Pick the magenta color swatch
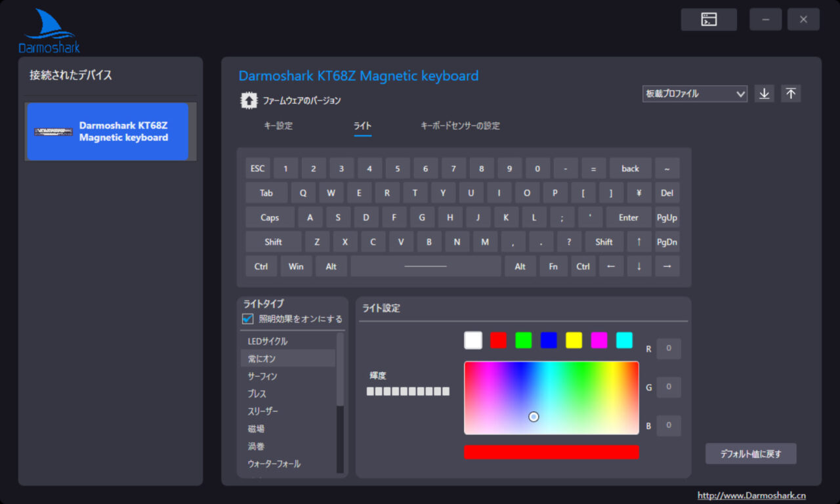This screenshot has width=840, height=504. [x=599, y=340]
